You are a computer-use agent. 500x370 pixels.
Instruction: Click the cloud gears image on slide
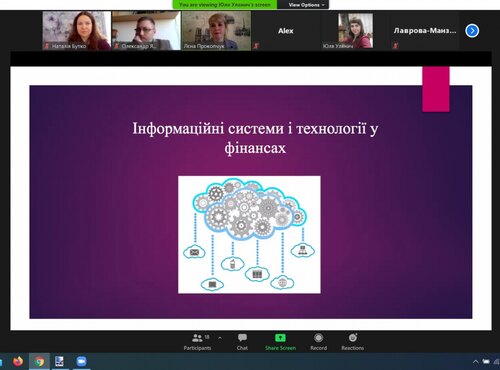249,235
